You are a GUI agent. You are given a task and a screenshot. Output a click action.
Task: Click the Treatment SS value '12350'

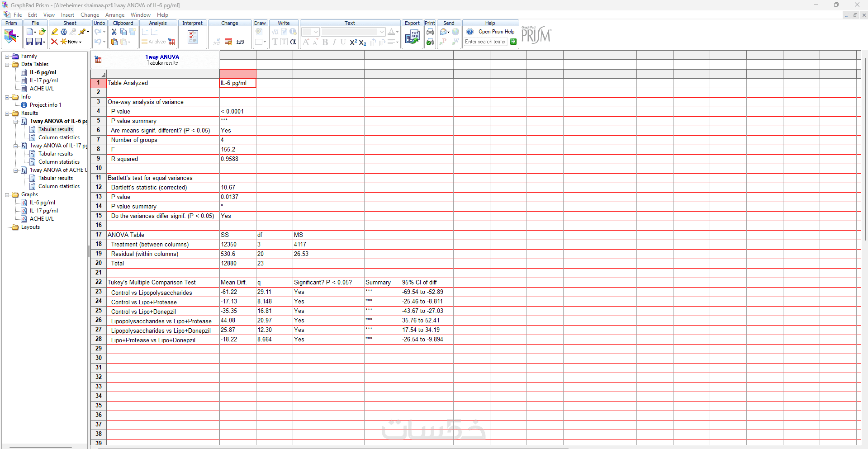point(237,244)
